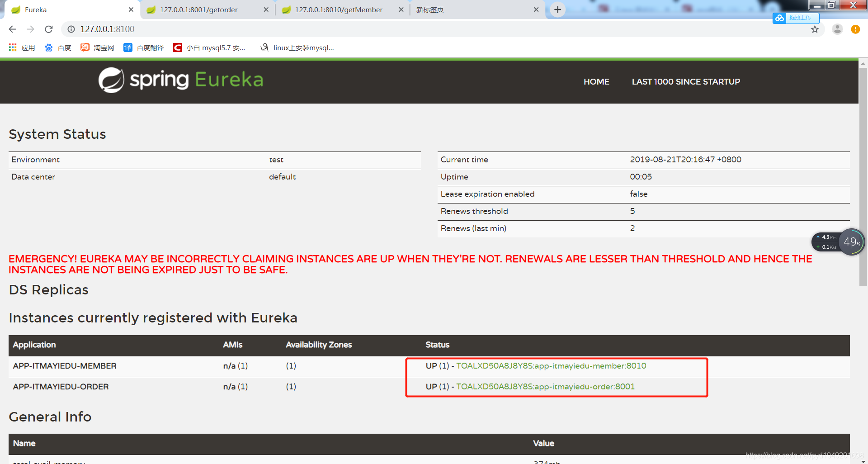Open the linux上安装mysql bookmark
Screen dimensions: 868x464
(x=297, y=47)
